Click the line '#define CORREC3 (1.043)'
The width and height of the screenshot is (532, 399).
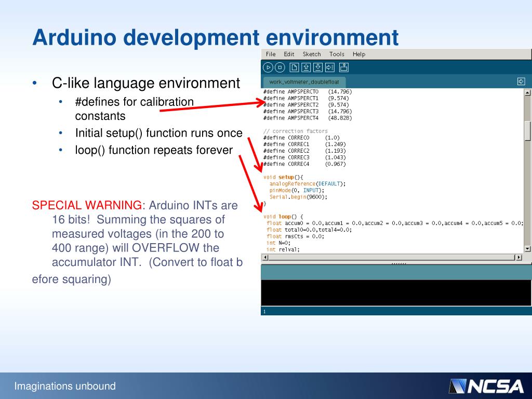(304, 157)
